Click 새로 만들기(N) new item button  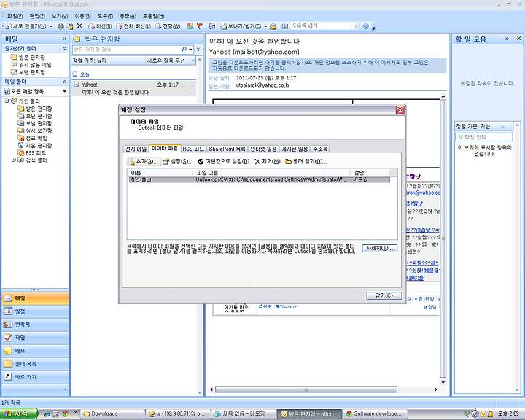[x=26, y=26]
